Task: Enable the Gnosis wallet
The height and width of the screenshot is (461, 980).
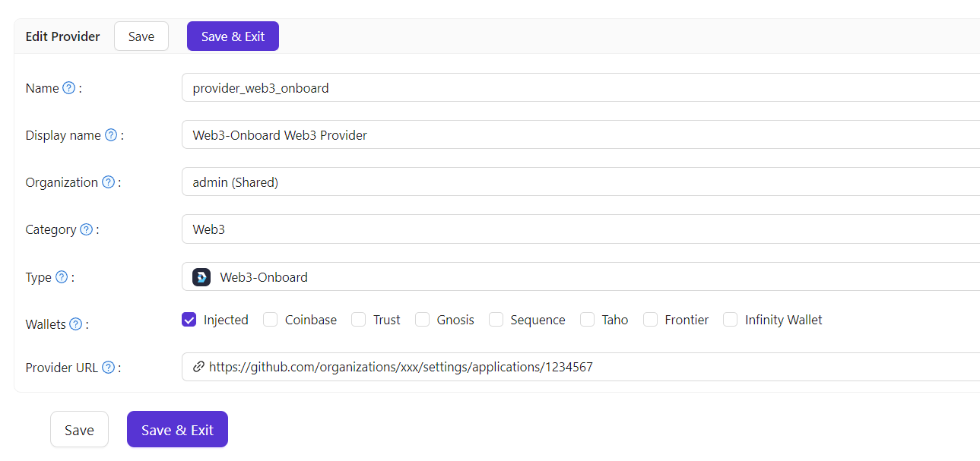Action: point(422,319)
